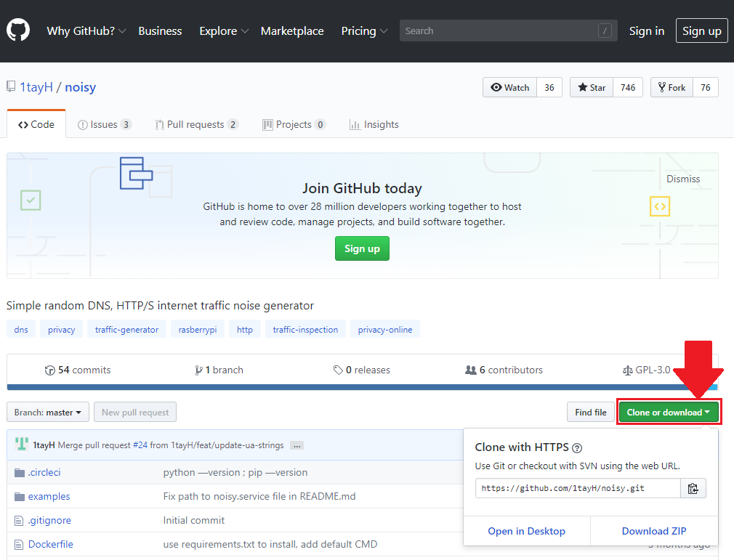Open the 1tayH owner profile link
734x560 pixels.
point(36,87)
